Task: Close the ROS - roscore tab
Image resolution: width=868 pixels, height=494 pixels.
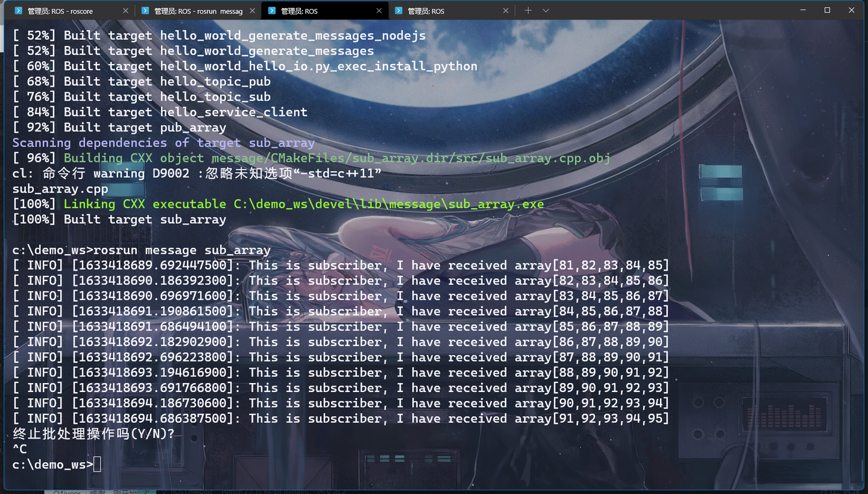Action: [125, 10]
